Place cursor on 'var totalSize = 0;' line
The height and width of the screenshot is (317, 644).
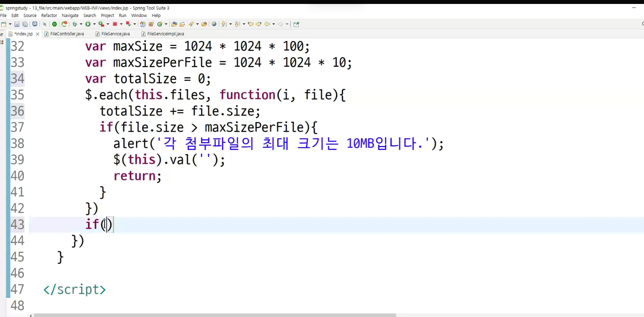pos(148,79)
